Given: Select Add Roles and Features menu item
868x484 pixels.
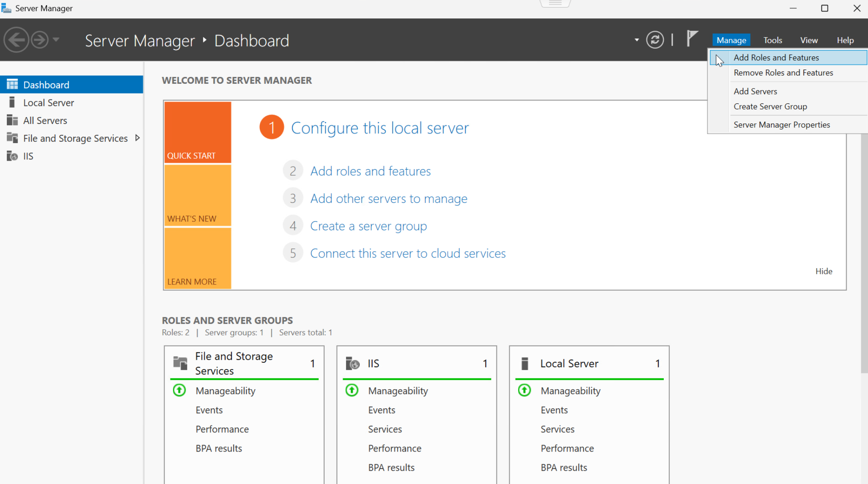Looking at the screenshot, I should [776, 58].
